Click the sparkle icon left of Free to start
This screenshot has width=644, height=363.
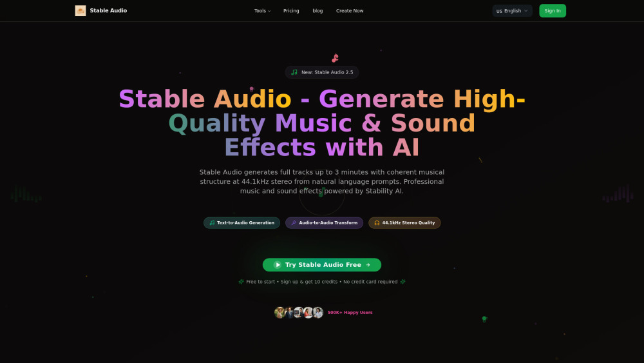coord(241,282)
